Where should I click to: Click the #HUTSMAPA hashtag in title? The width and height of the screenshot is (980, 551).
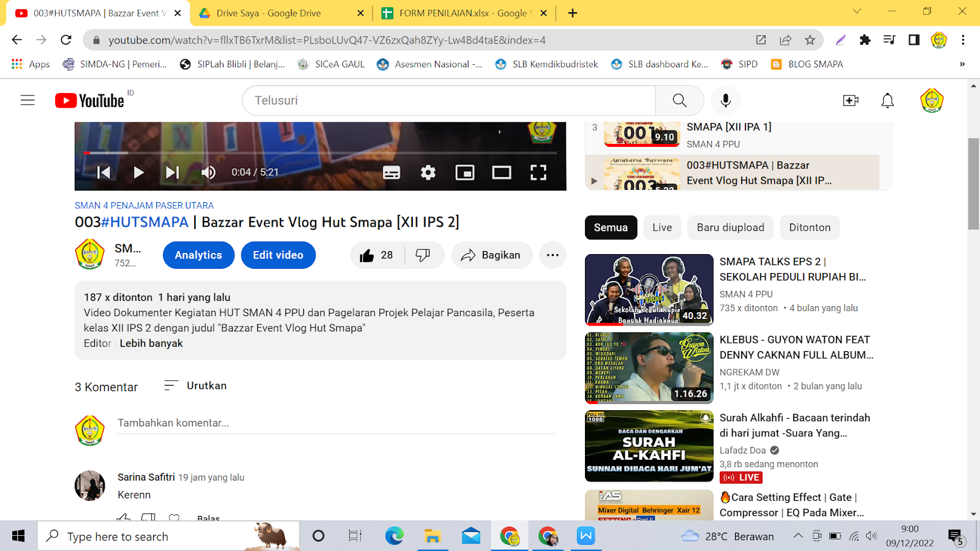click(145, 222)
